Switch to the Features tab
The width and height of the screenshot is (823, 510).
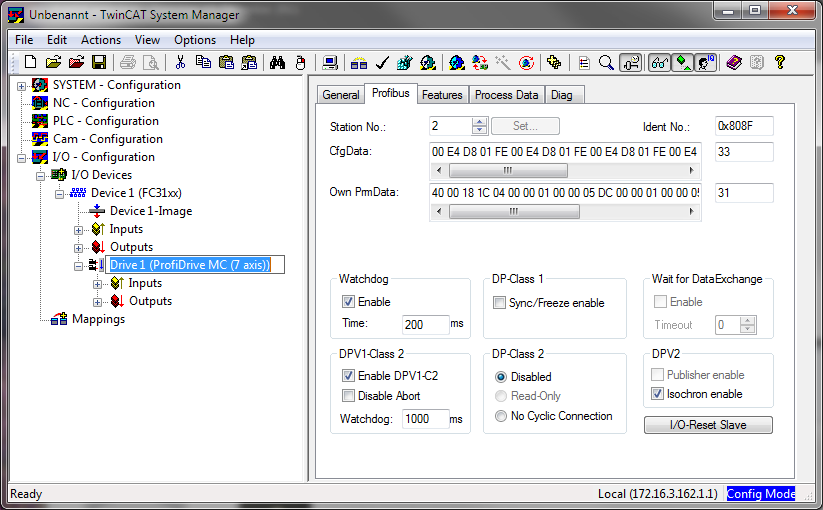(x=442, y=95)
